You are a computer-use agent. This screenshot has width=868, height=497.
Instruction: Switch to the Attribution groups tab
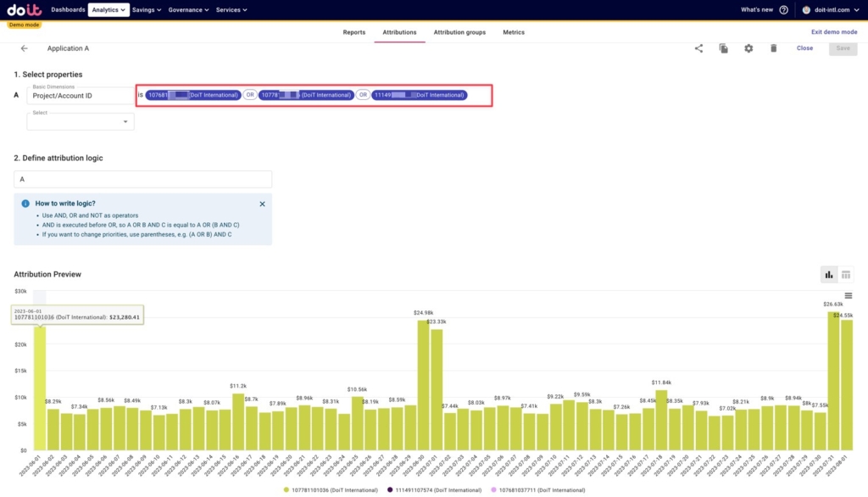pyautogui.click(x=459, y=32)
